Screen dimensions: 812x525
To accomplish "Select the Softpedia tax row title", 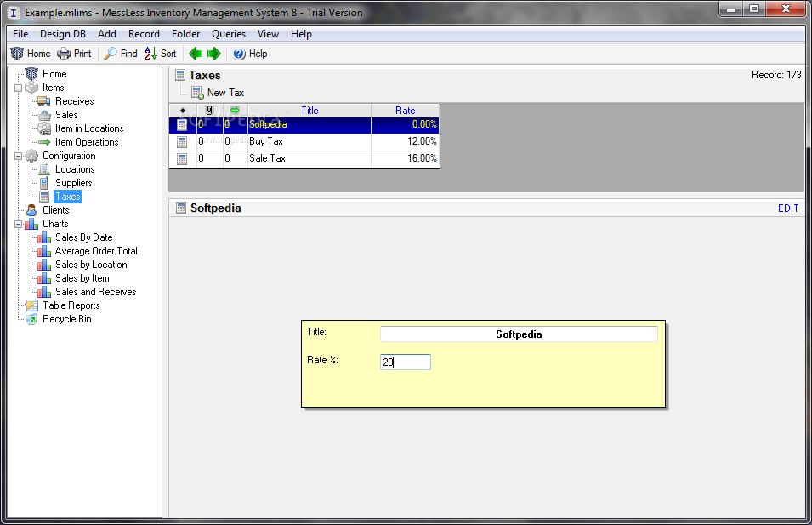I will click(x=268, y=124).
